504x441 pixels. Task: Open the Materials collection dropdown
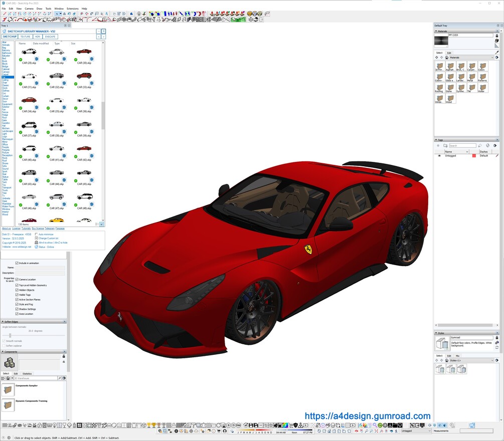pyautogui.click(x=471, y=58)
